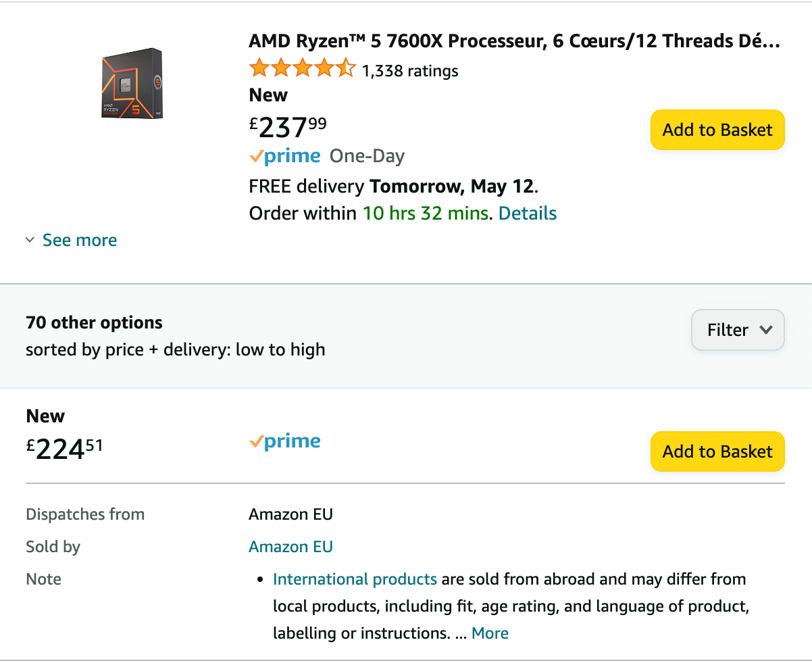
Task: Open the delivery Details link
Action: coord(528,214)
